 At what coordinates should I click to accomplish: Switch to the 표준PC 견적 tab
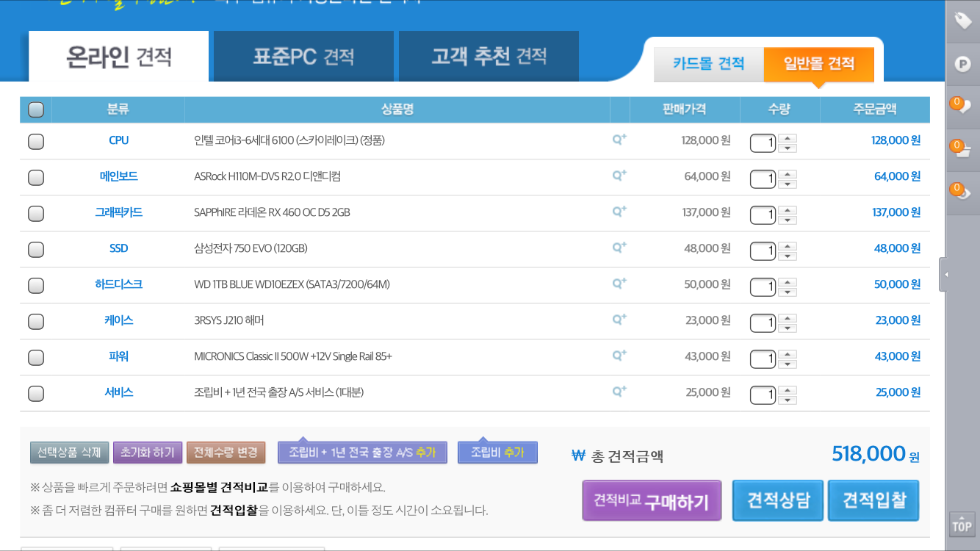click(303, 56)
